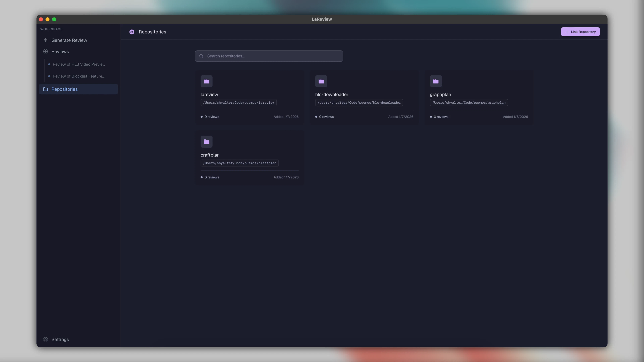The width and height of the screenshot is (644, 362).
Task: Click the Reviews eye icon in sidebar
Action: point(45,51)
